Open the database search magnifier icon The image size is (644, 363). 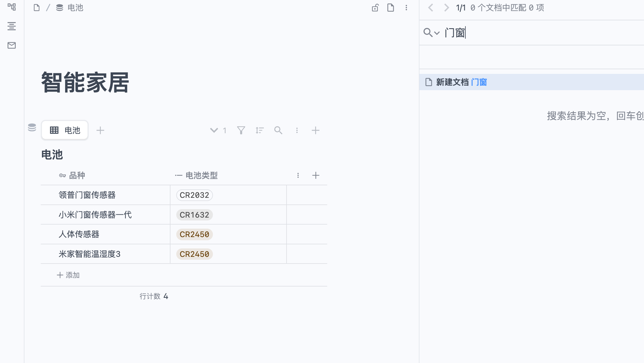(278, 130)
